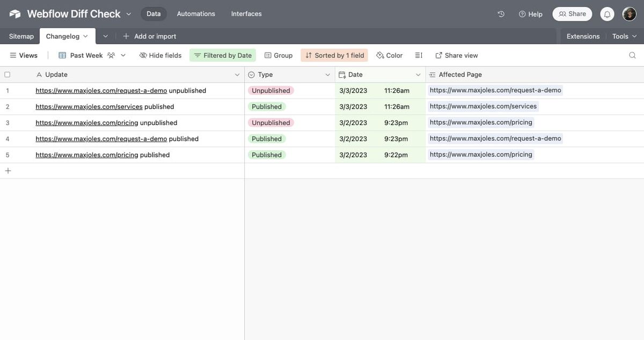Expand Webflow Diff Check base name dropdown
Viewport: 644px width, 340px height.
tap(128, 14)
